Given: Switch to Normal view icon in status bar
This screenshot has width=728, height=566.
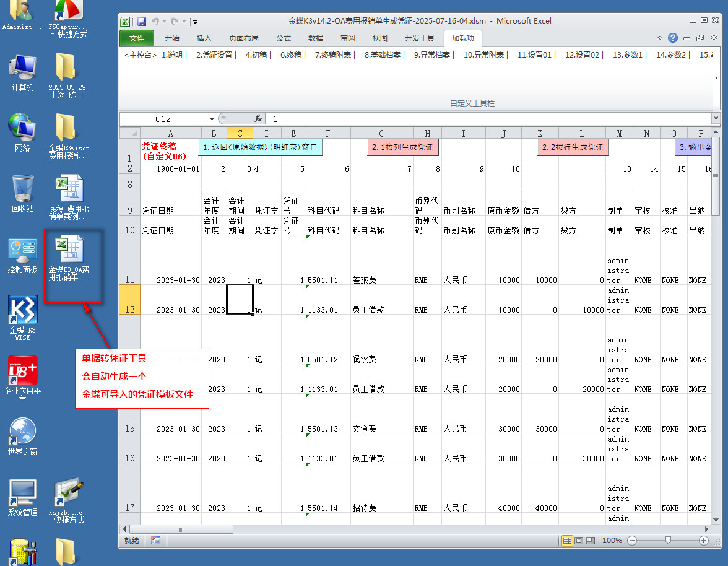Looking at the screenshot, I should [x=567, y=541].
